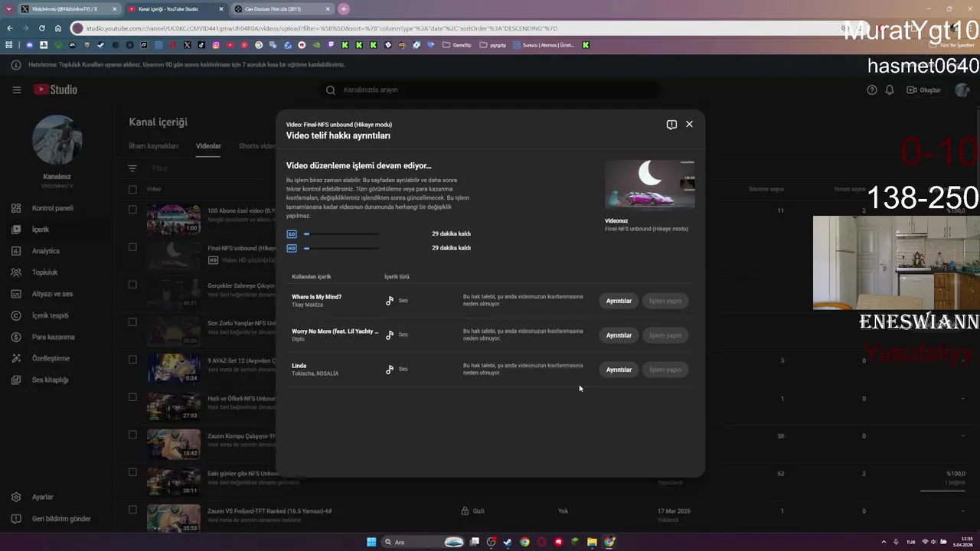The height and width of the screenshot is (551, 980).
Task: Click the HD processing badge icon
Action: click(292, 248)
